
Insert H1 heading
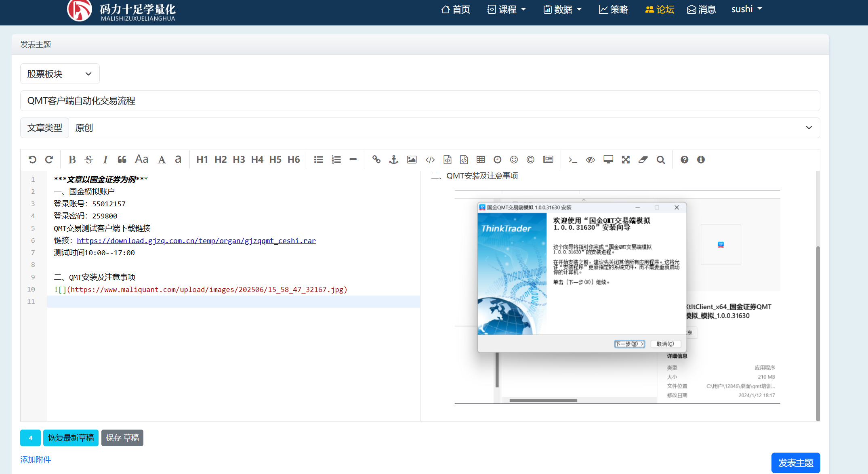click(202, 159)
